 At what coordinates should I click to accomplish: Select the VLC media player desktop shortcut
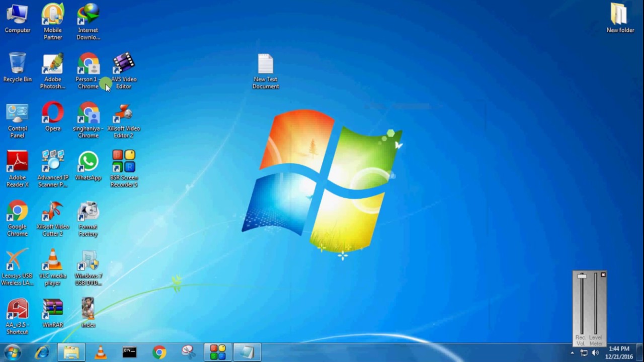pos(52,268)
